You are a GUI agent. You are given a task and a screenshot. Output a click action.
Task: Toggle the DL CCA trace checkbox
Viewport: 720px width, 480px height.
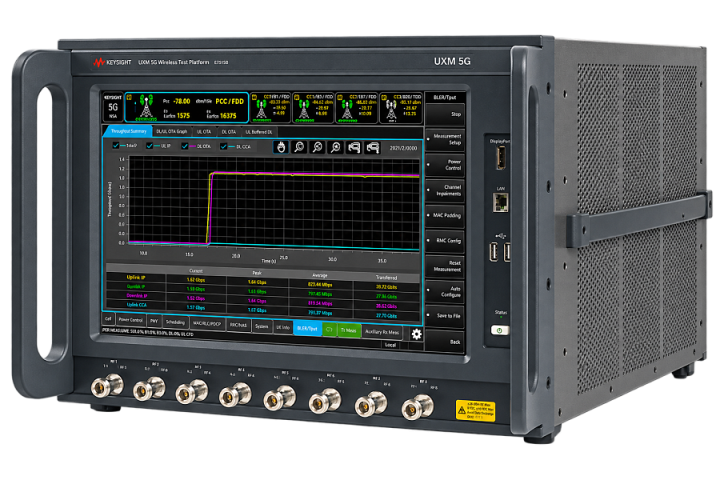click(224, 147)
